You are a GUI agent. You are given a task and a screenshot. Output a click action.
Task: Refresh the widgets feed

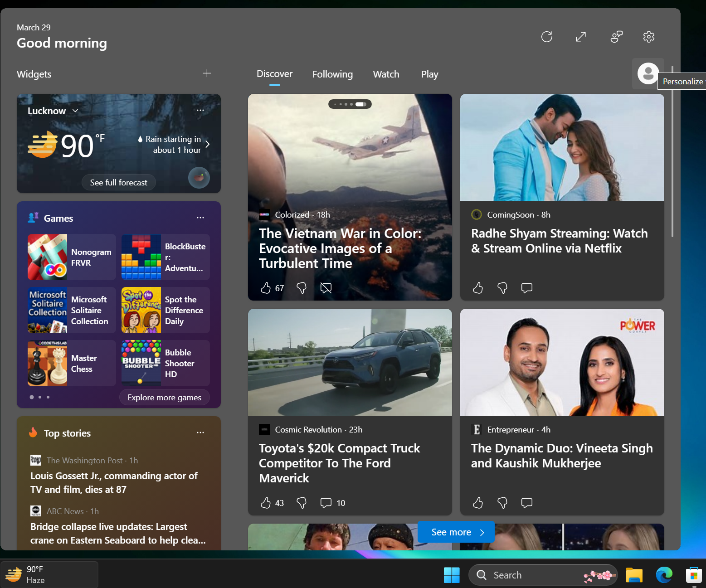[547, 37]
